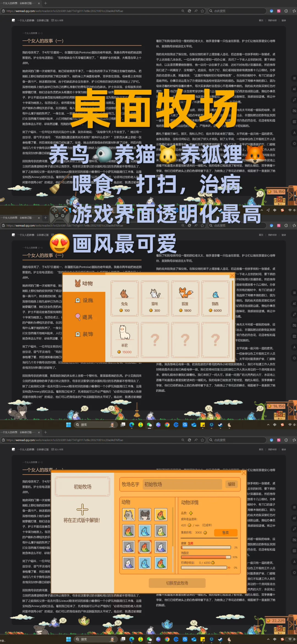This screenshot has width=297, height=644.
Task: Open a new tab in topmost browser
Action: (x=46, y=3)
